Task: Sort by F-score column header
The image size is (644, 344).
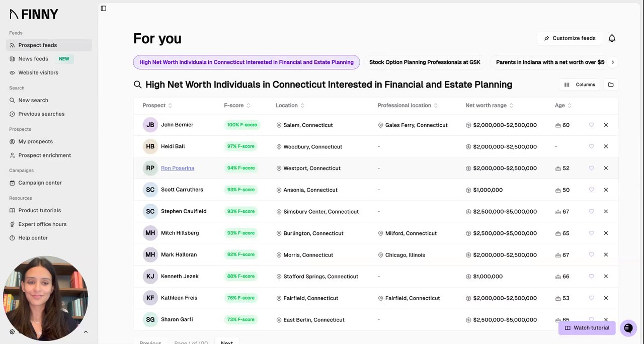Action: point(237,106)
